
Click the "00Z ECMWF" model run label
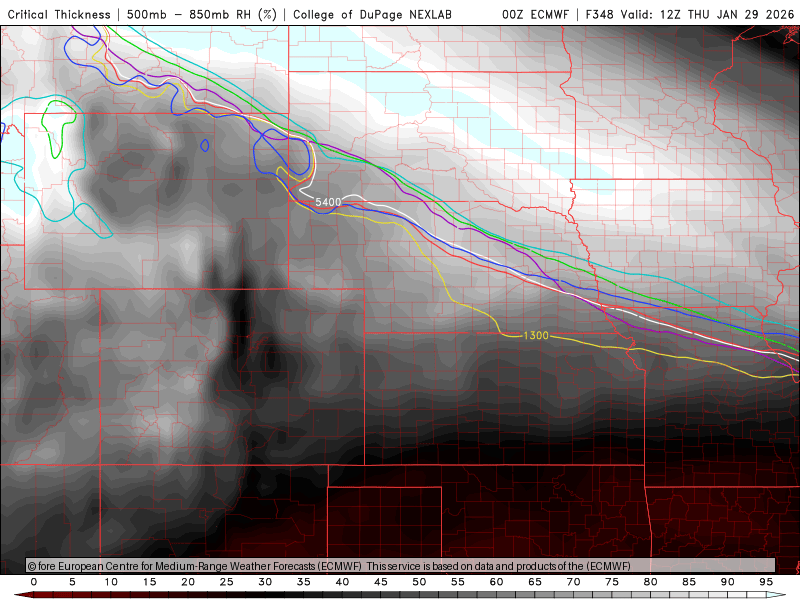(535, 15)
